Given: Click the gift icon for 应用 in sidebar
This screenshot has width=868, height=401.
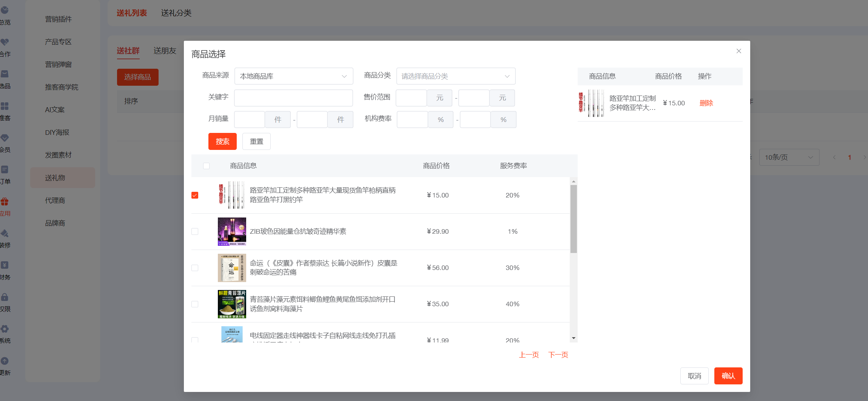Looking at the screenshot, I should [x=5, y=202].
